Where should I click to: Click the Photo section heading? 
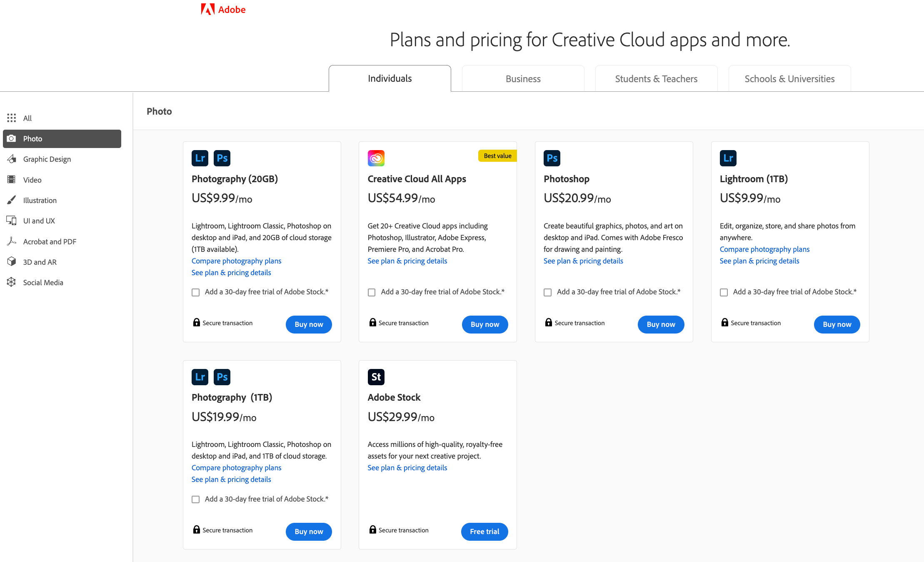tap(159, 111)
